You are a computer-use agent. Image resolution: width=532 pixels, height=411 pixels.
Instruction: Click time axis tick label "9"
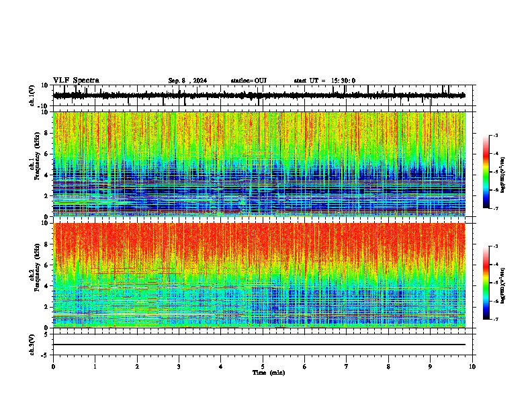click(430, 367)
